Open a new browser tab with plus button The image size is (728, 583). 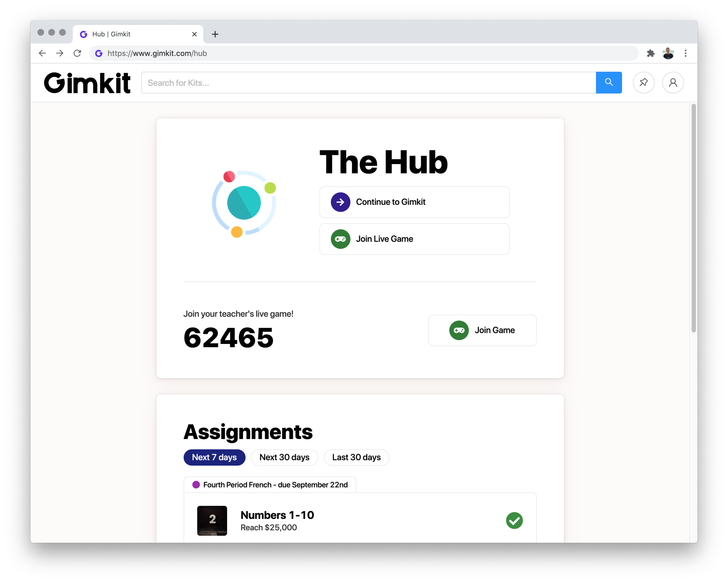215,34
